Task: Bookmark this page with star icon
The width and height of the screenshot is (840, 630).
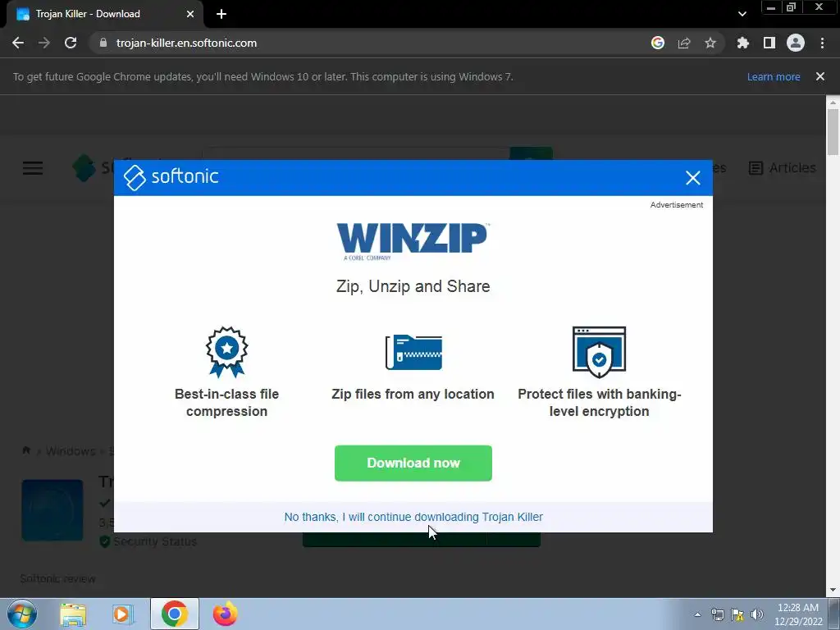Action: [x=710, y=43]
